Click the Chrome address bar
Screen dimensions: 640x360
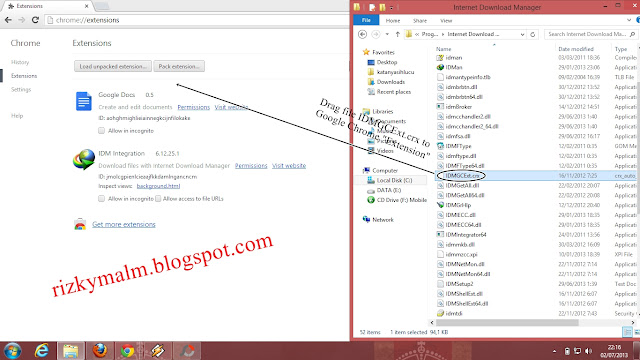pyautogui.click(x=196, y=20)
